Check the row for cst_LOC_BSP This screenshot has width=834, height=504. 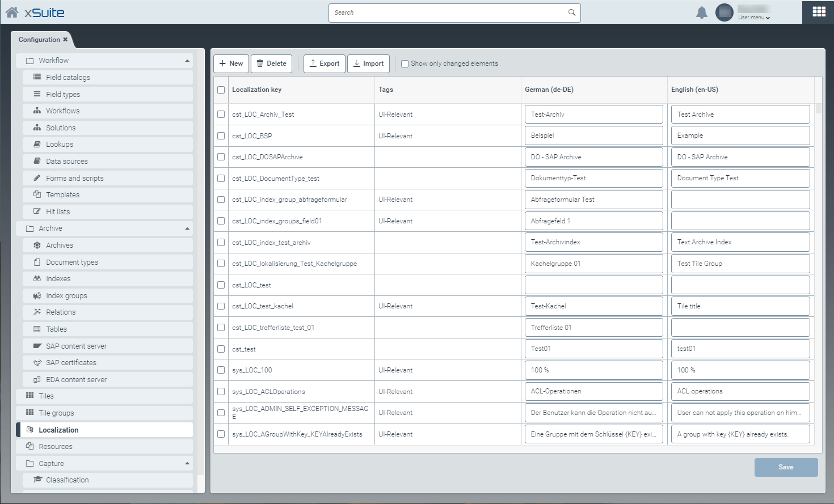221,136
